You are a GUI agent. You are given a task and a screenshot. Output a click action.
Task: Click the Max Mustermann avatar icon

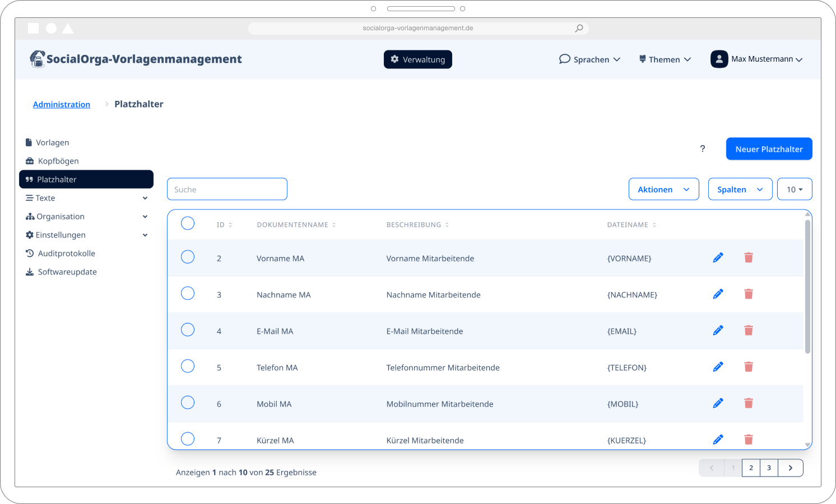719,59
